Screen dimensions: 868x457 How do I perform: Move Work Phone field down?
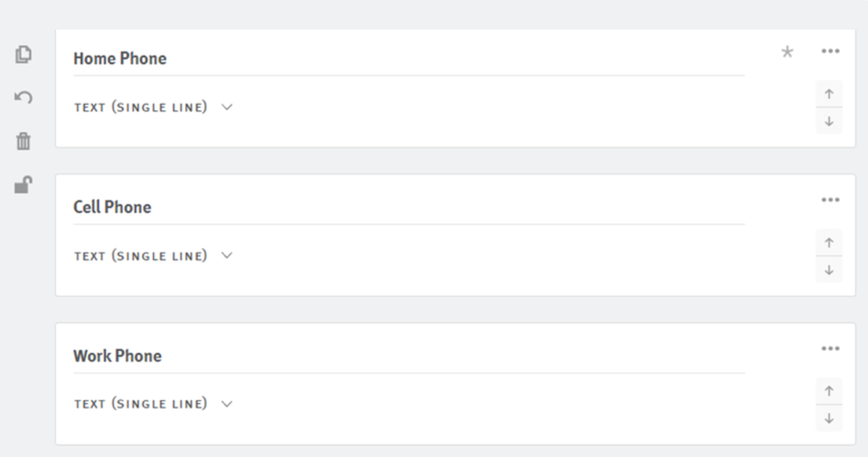[829, 419]
